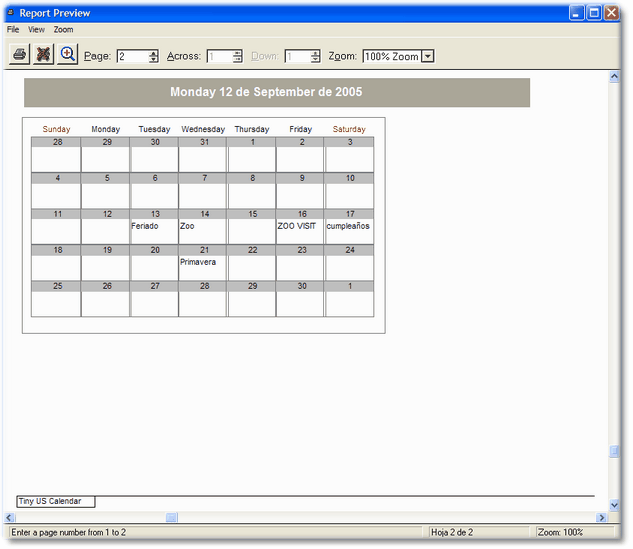The height and width of the screenshot is (549, 633).
Task: Click the 'Primavera' entry on day 21
Action: click(x=198, y=262)
